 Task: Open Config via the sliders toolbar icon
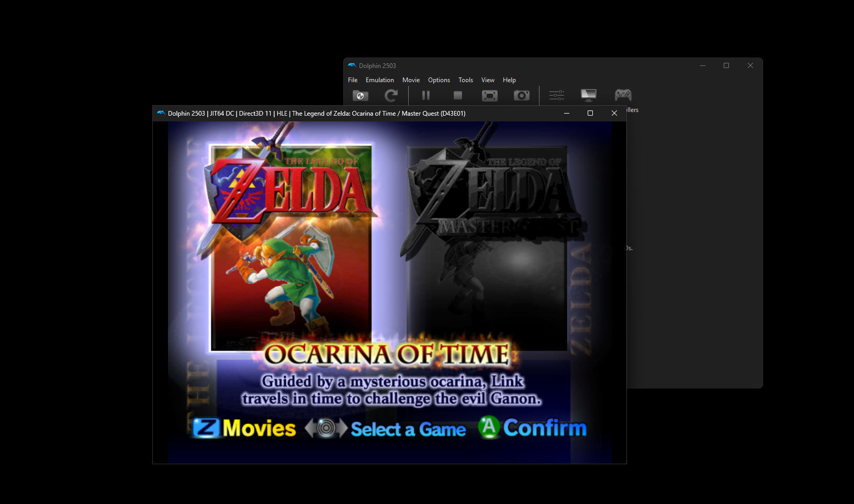[557, 95]
